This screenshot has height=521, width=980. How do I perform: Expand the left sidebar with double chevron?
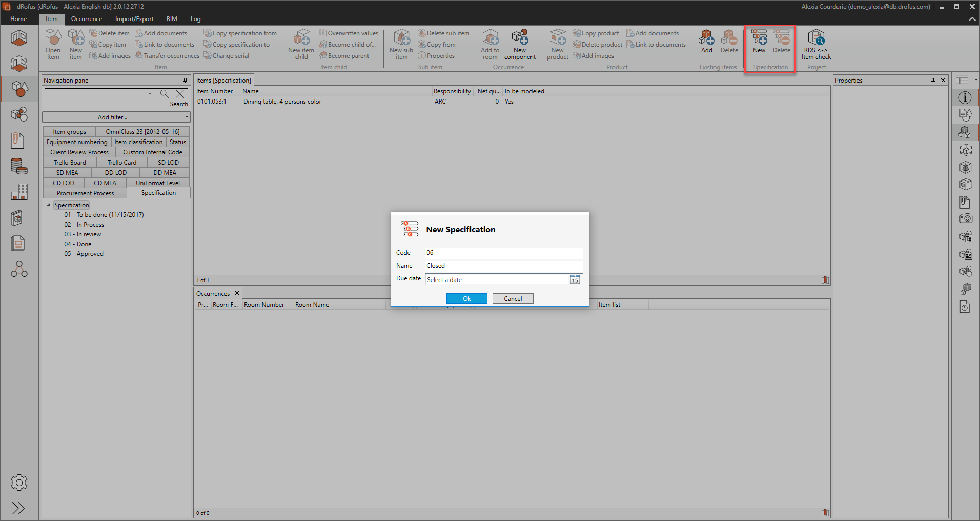[x=18, y=508]
